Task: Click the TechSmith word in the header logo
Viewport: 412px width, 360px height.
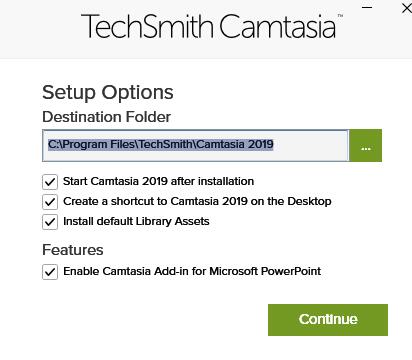Action: (147, 26)
